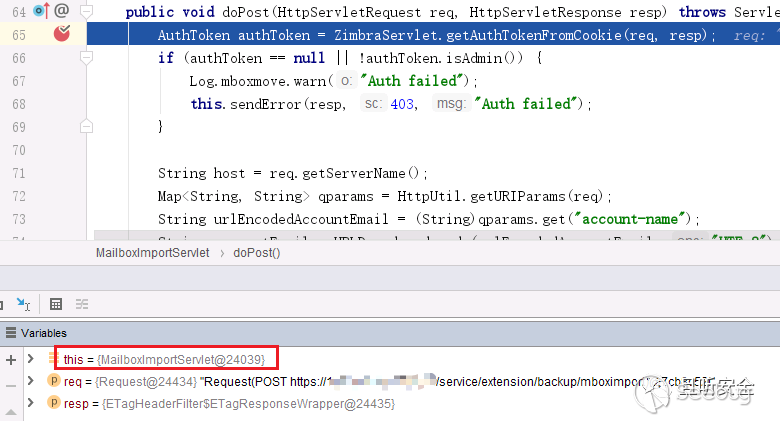Click the New Watch plus button
780x421 pixels.
pos(11,359)
